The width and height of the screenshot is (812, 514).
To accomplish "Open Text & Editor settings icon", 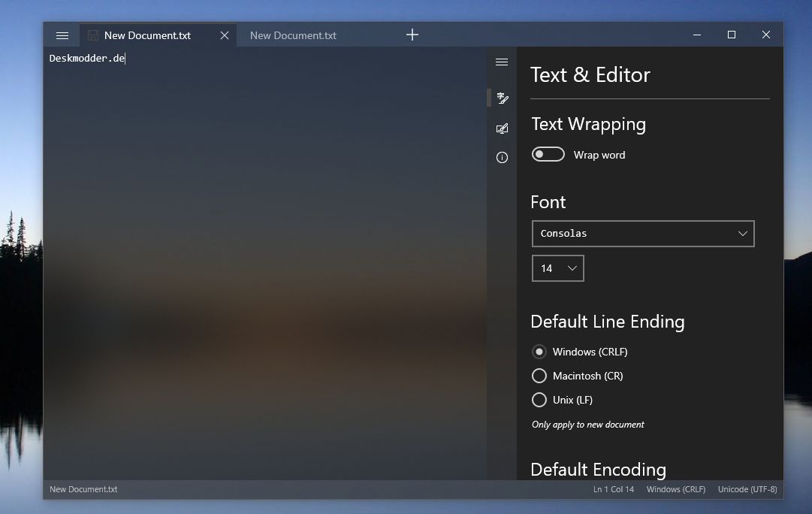I will pos(503,98).
